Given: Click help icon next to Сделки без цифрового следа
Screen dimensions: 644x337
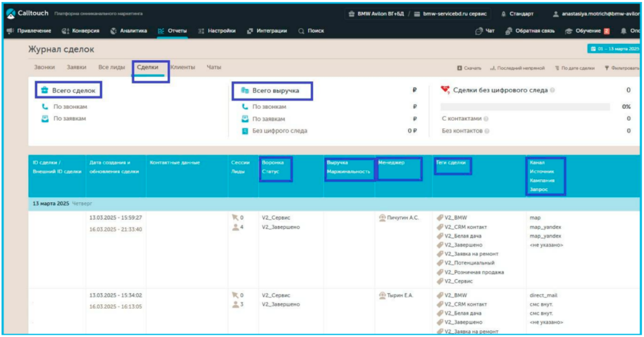Looking at the screenshot, I should point(552,91).
